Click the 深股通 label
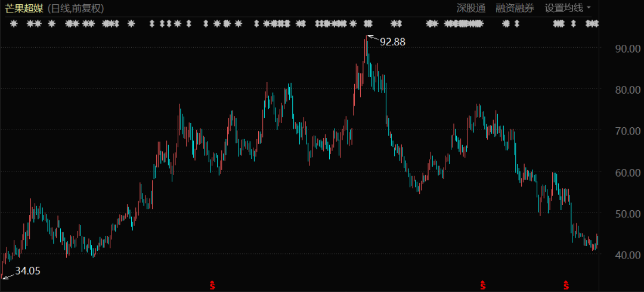The image size is (644, 292). click(471, 8)
